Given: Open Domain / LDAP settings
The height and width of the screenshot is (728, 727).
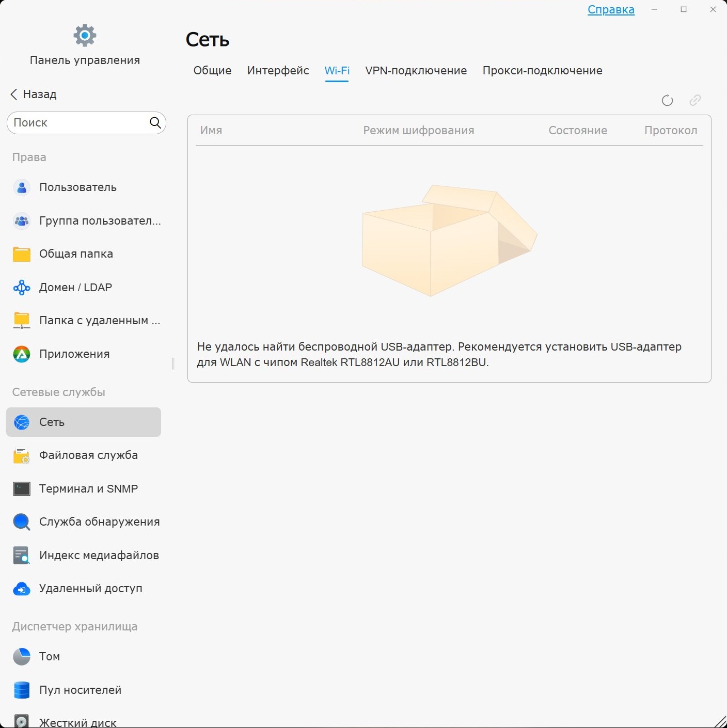Looking at the screenshot, I should 75,288.
